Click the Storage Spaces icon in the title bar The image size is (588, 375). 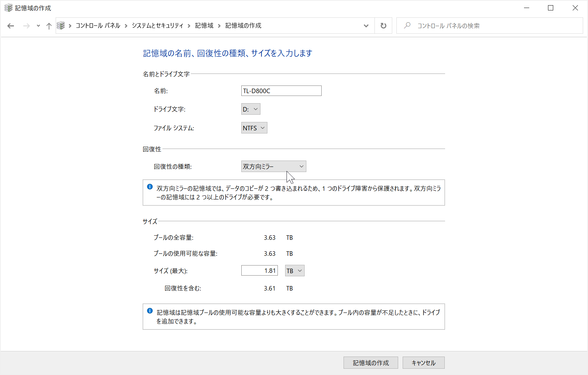click(x=8, y=7)
